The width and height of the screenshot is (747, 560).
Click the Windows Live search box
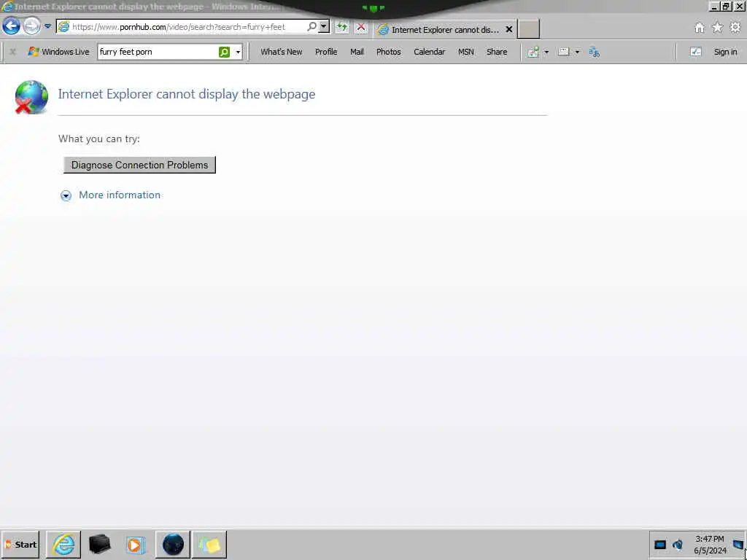click(x=158, y=52)
